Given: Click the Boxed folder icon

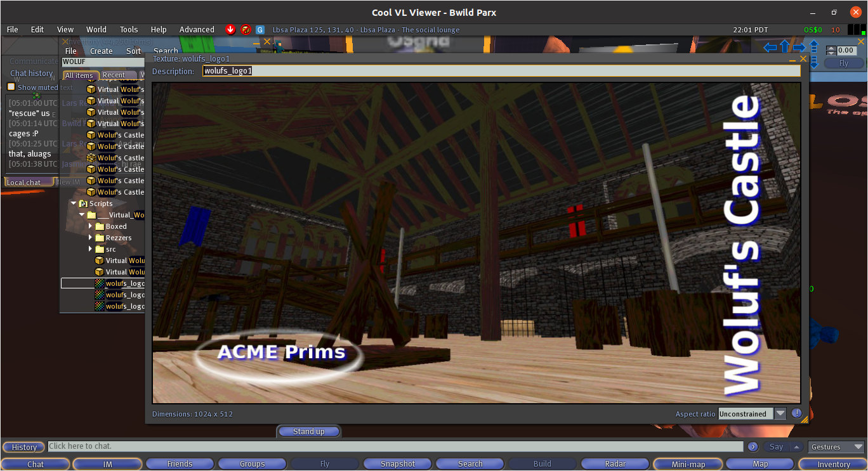Looking at the screenshot, I should (x=100, y=226).
